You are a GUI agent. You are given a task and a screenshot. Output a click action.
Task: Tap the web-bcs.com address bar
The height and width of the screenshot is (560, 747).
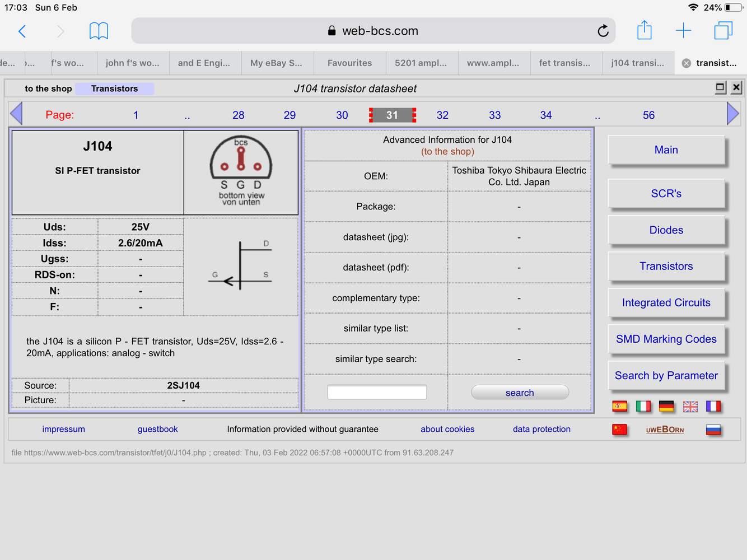pos(373,31)
